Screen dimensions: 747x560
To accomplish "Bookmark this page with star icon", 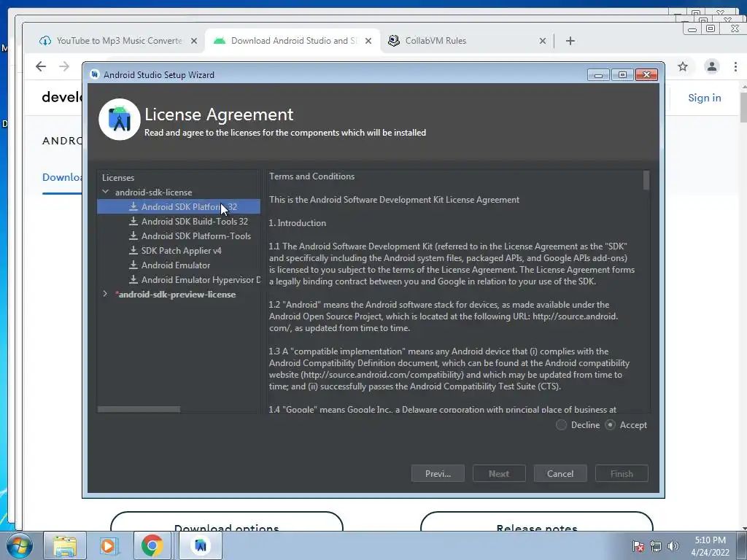I will [x=683, y=66].
